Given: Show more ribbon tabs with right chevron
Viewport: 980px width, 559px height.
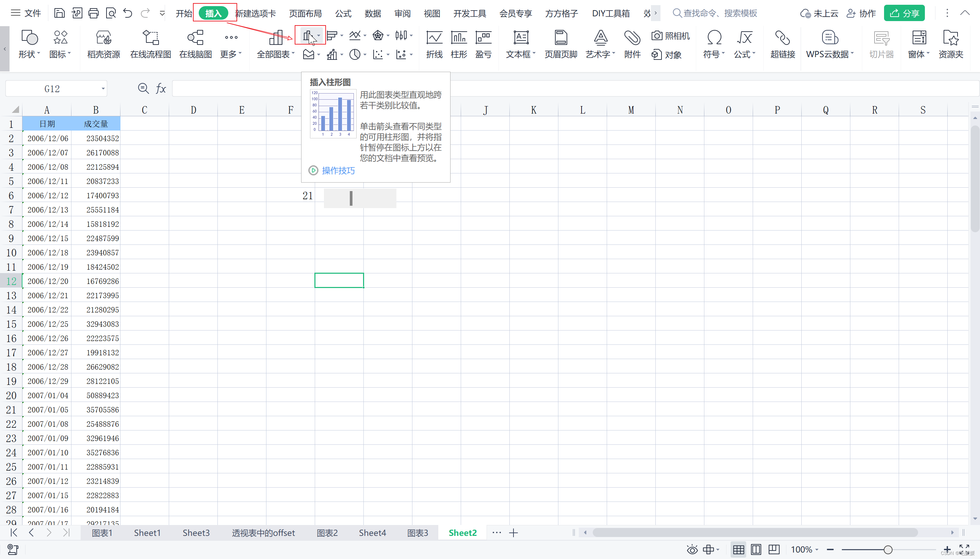Looking at the screenshot, I should (x=655, y=13).
